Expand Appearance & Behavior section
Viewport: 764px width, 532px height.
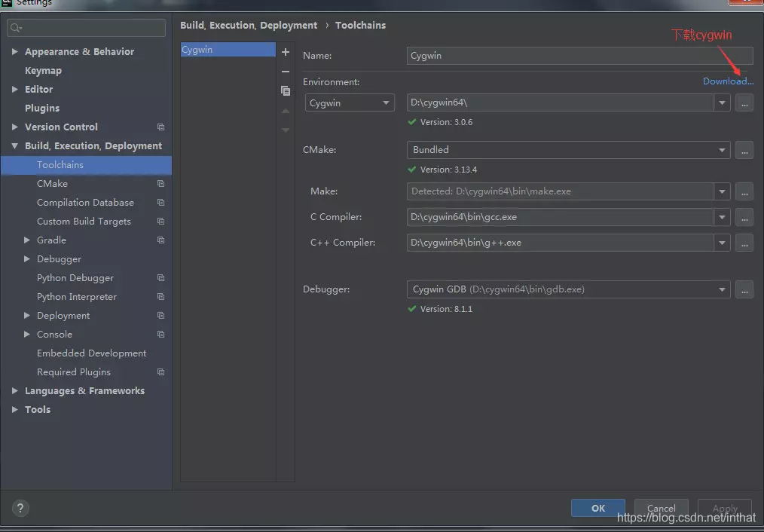tap(14, 51)
